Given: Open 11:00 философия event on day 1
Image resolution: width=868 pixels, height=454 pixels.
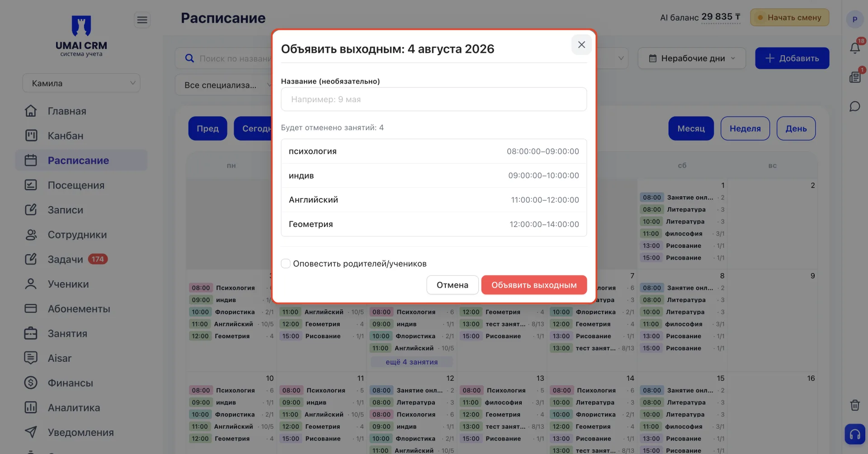Looking at the screenshot, I should 682,233.
